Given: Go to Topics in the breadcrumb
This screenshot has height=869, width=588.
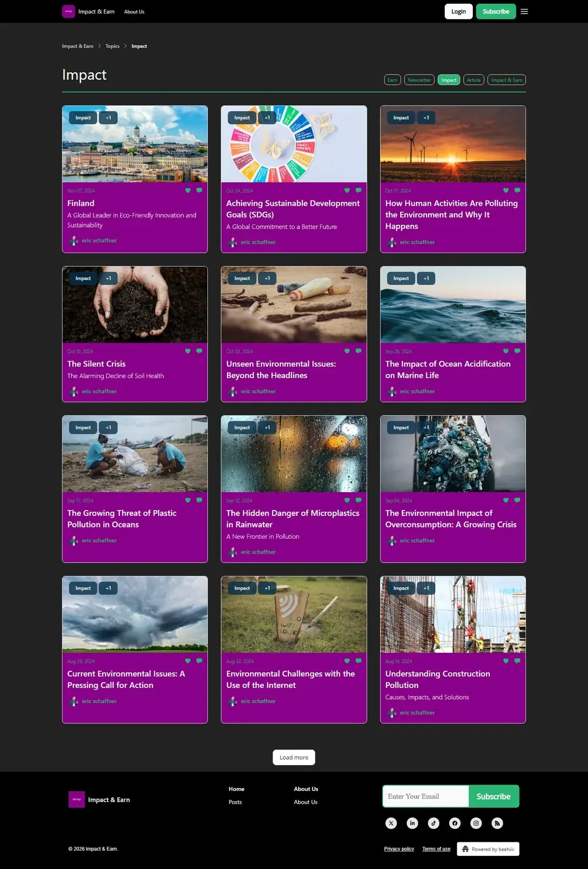Looking at the screenshot, I should [x=112, y=46].
